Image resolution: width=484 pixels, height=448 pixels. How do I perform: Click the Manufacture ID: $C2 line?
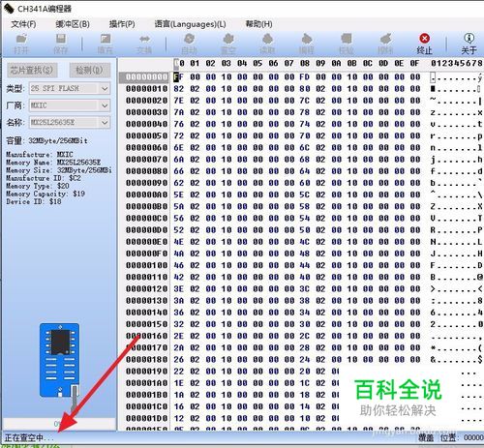point(44,178)
